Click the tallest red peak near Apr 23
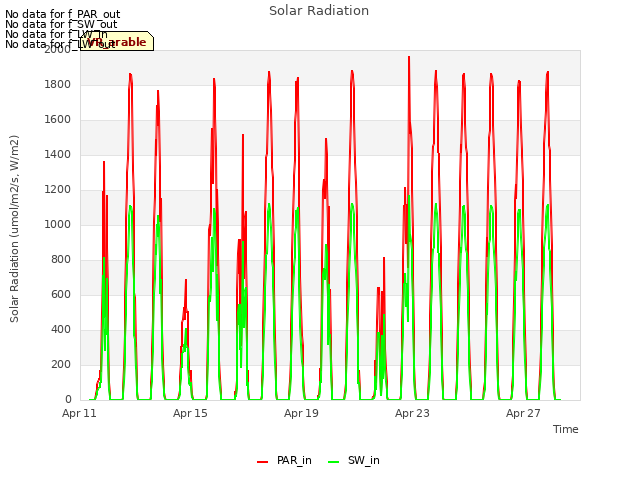The height and width of the screenshot is (480, 640). click(x=409, y=58)
